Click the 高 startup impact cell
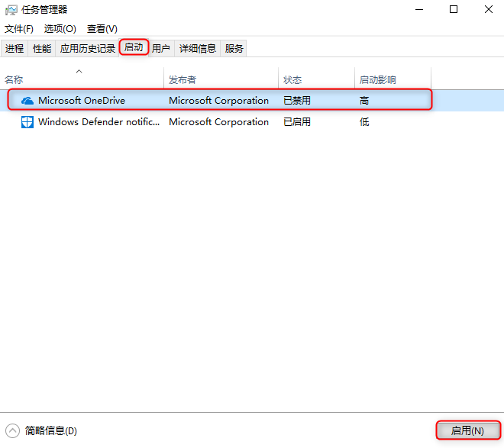504x448 pixels. coord(364,101)
